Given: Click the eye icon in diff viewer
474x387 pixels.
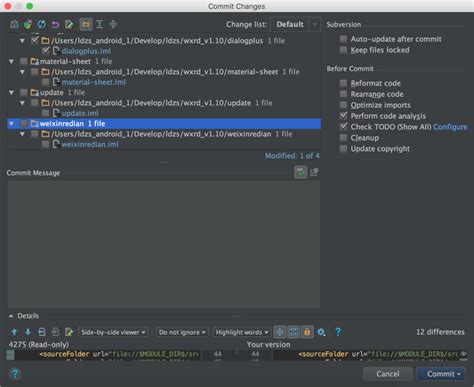Looking at the screenshot, I should 463,354.
